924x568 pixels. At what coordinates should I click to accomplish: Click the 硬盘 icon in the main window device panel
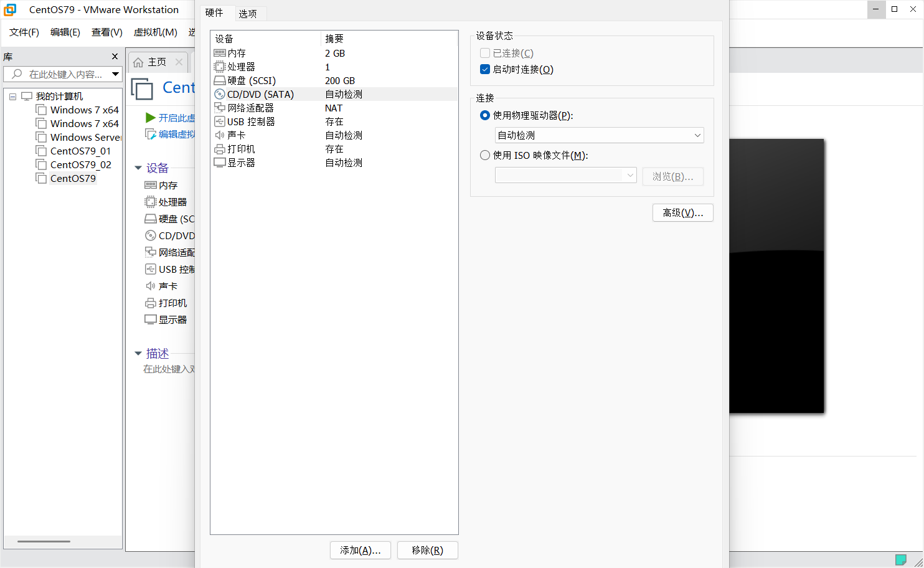pyautogui.click(x=150, y=219)
